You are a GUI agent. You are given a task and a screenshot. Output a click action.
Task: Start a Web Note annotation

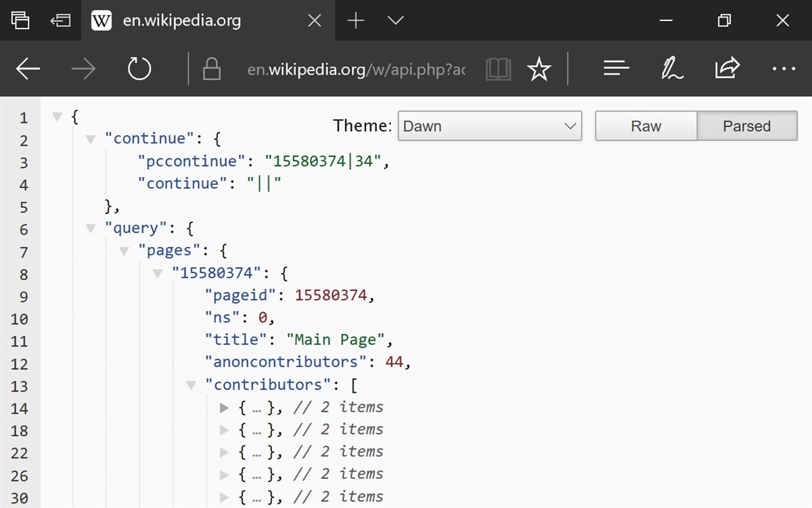click(x=672, y=68)
